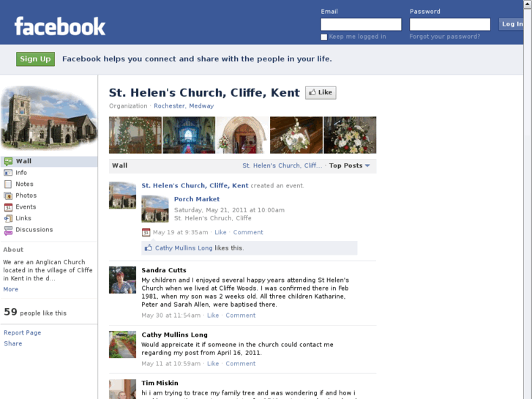Like the Porch Market event post
The image size is (532, 399).
pyautogui.click(x=220, y=232)
